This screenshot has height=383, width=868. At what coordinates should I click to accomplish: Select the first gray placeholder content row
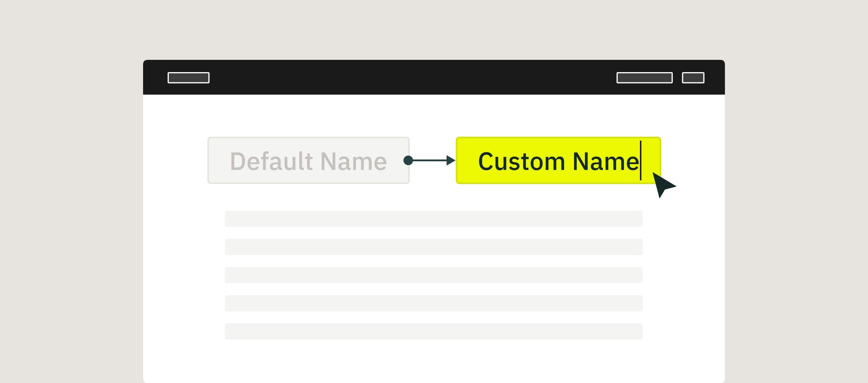(x=433, y=219)
